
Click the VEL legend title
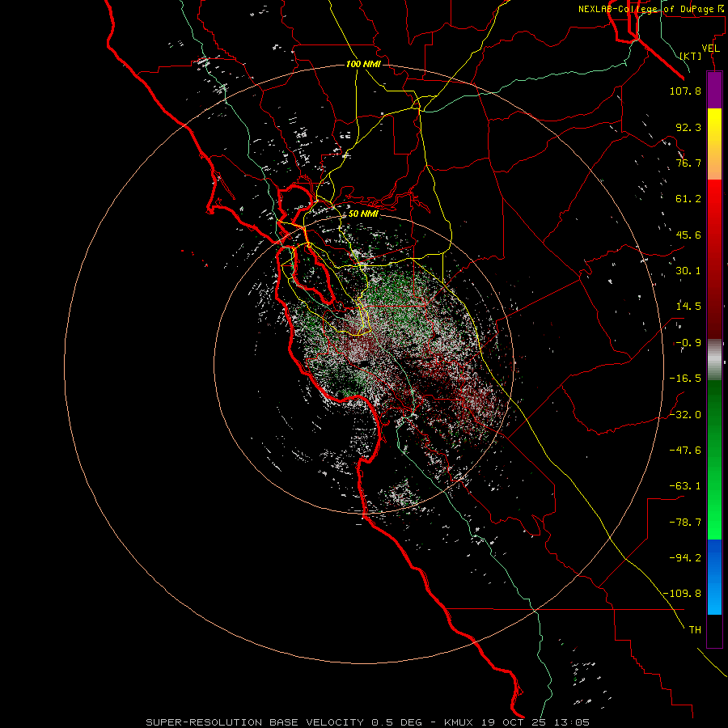coord(711,49)
